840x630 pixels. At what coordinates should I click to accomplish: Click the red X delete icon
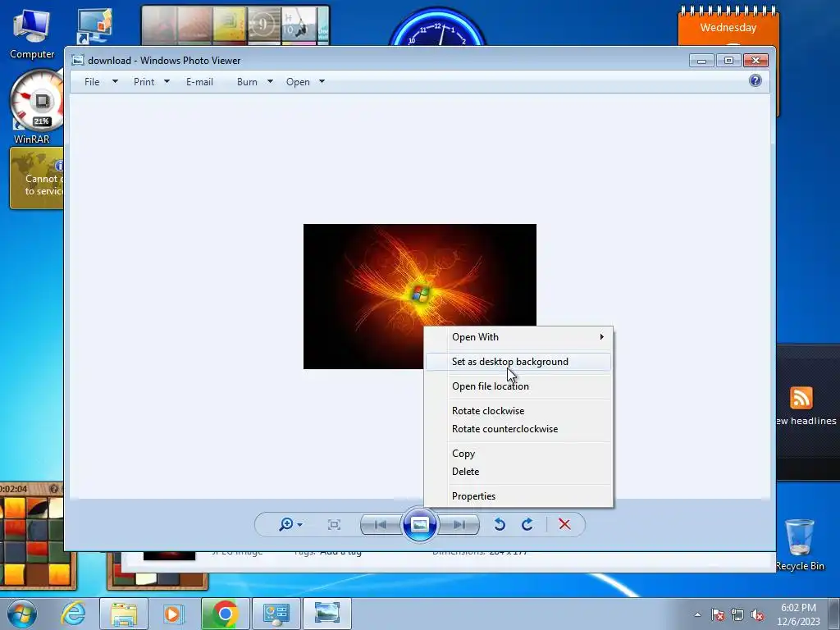[564, 524]
